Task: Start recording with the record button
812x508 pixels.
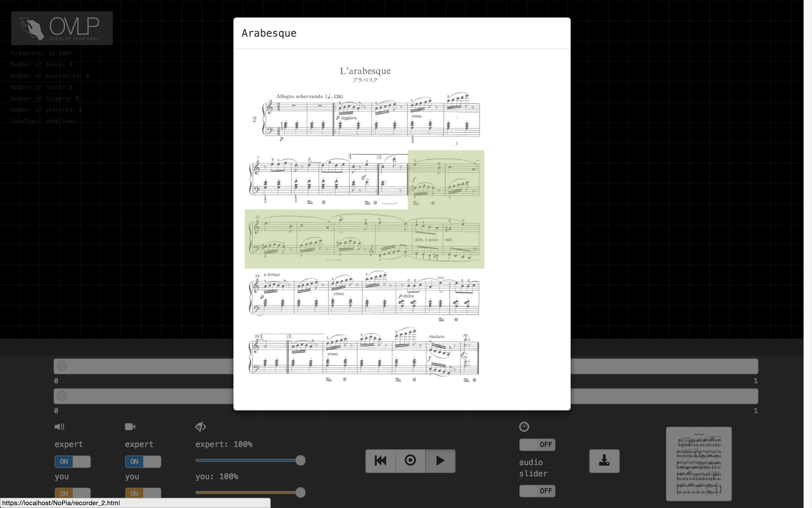Action: (410, 461)
